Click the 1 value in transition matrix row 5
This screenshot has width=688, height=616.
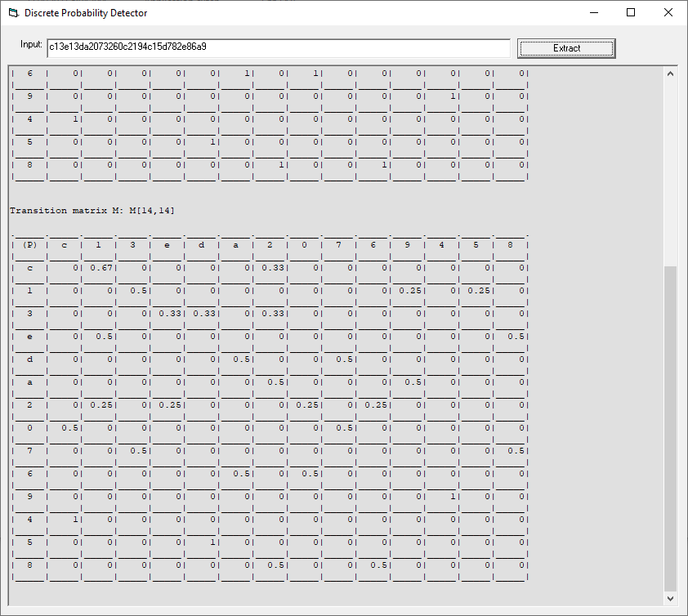tap(212, 542)
